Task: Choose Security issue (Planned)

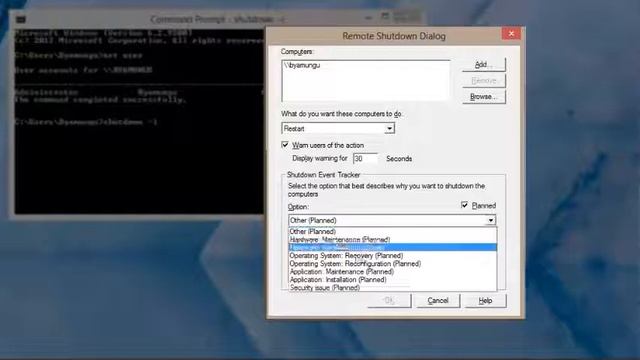Action: [392, 287]
